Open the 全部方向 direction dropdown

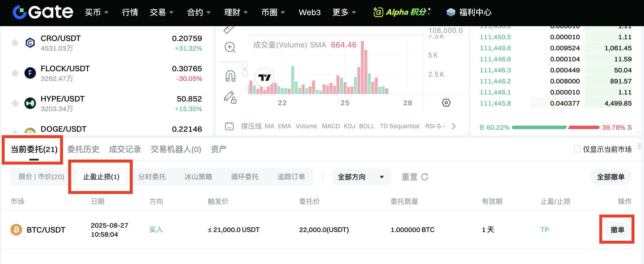(x=361, y=177)
